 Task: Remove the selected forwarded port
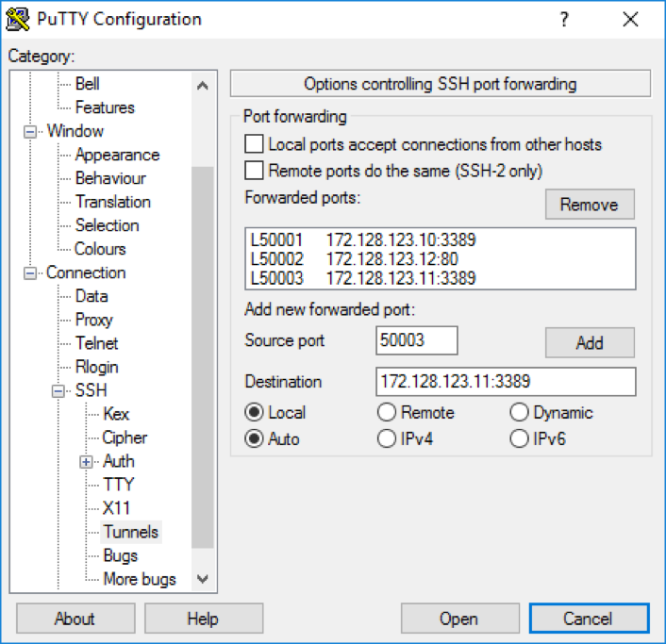pyautogui.click(x=589, y=205)
